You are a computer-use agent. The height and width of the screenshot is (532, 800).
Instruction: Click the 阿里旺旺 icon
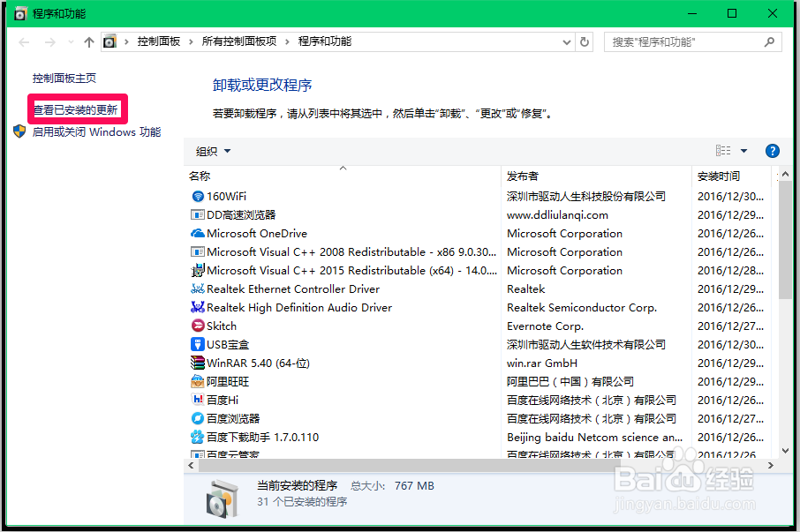tap(198, 381)
